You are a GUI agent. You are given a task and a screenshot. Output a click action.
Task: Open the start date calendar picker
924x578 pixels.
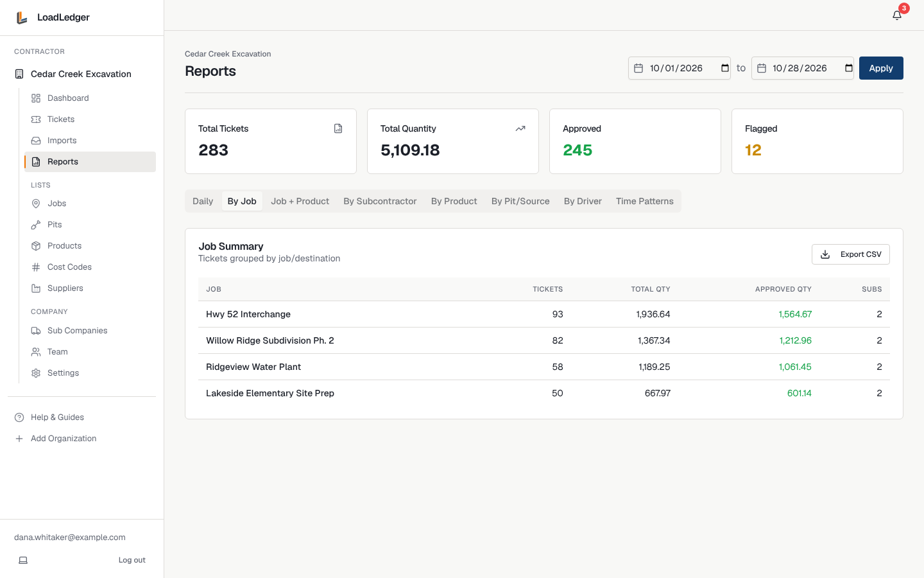725,68
